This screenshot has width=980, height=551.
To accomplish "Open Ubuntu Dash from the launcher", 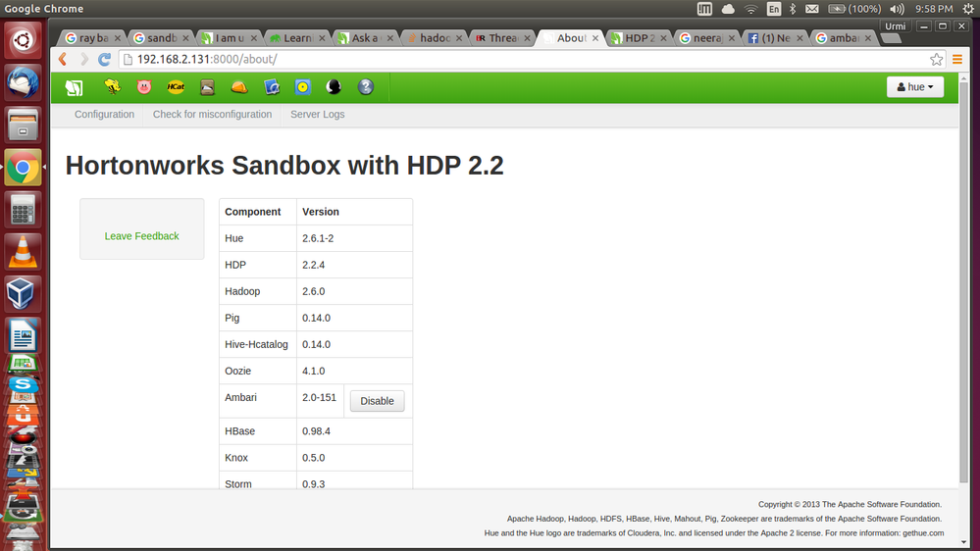I will [23, 40].
